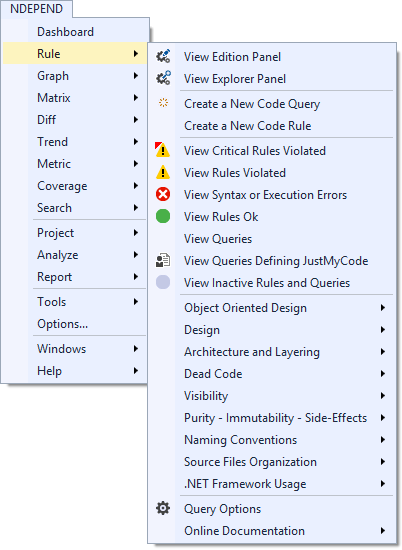Select View Explorer Panel text
Screen dimensions: 402x550
(235, 79)
